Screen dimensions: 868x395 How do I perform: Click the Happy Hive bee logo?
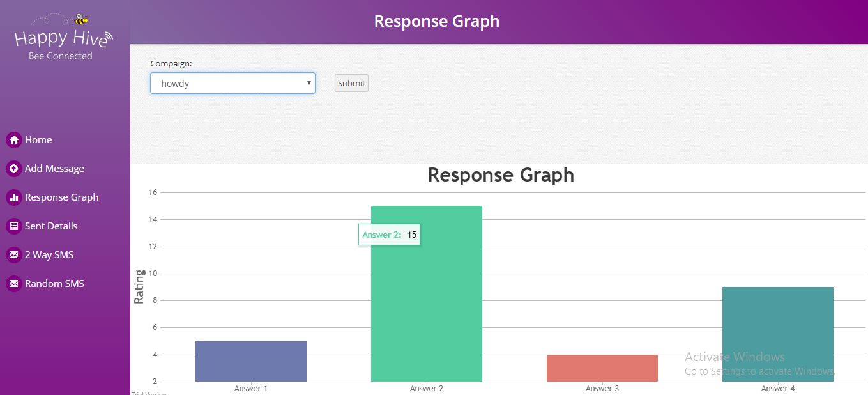click(x=63, y=36)
